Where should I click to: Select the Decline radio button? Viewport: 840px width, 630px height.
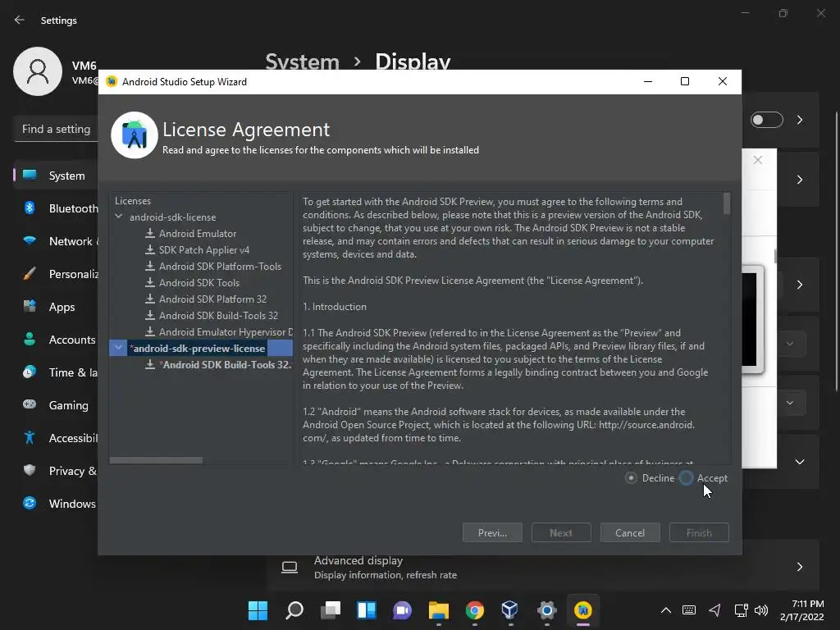pyautogui.click(x=631, y=478)
